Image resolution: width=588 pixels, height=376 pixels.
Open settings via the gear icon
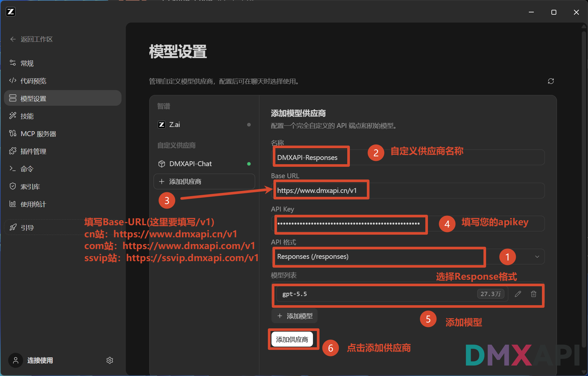coord(110,360)
